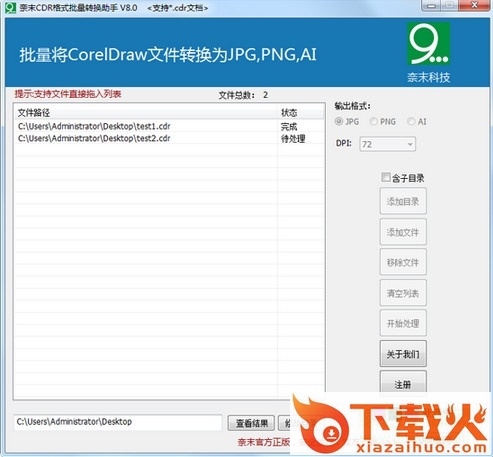Close the converter window
This screenshot has height=457, width=493.
pyautogui.click(x=474, y=5)
